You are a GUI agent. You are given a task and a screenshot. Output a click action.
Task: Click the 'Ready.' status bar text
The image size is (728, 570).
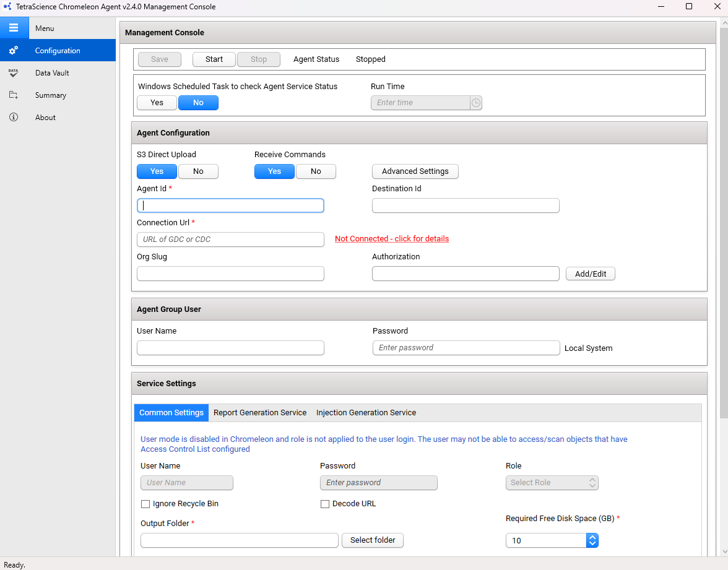[14, 565]
